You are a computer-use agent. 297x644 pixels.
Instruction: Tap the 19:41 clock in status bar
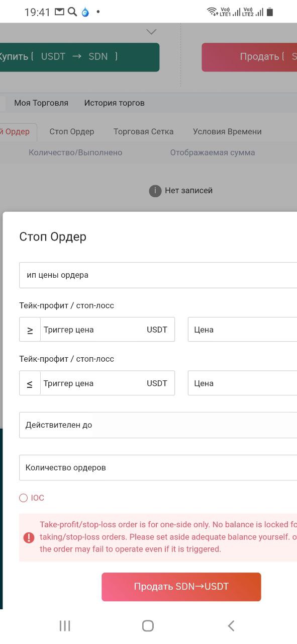(x=37, y=12)
